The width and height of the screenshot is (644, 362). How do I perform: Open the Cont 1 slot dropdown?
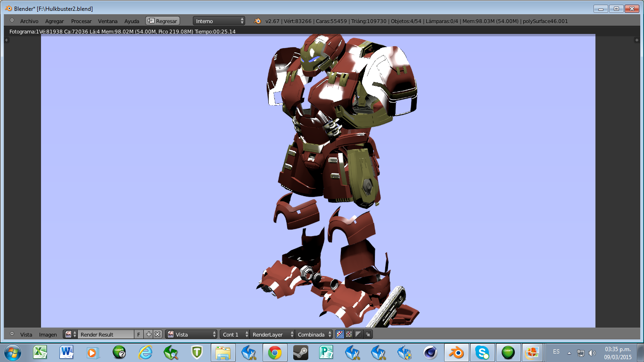click(234, 334)
